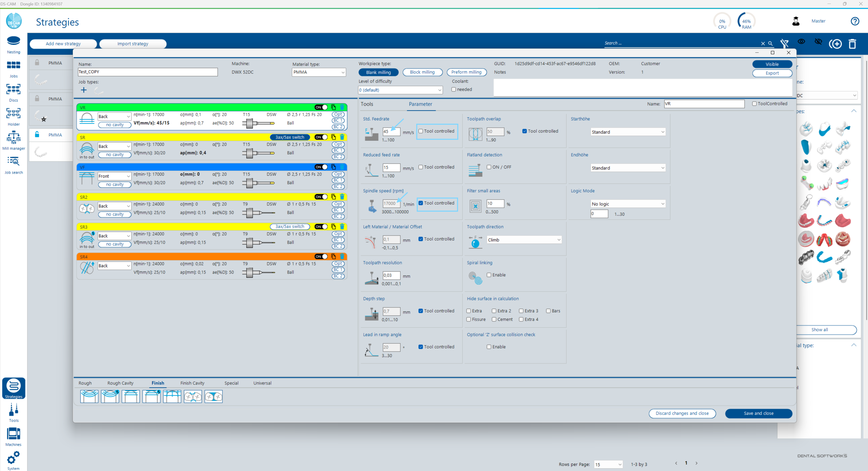
Task: Open the Logic Mode No logic dropdown
Action: click(627, 204)
